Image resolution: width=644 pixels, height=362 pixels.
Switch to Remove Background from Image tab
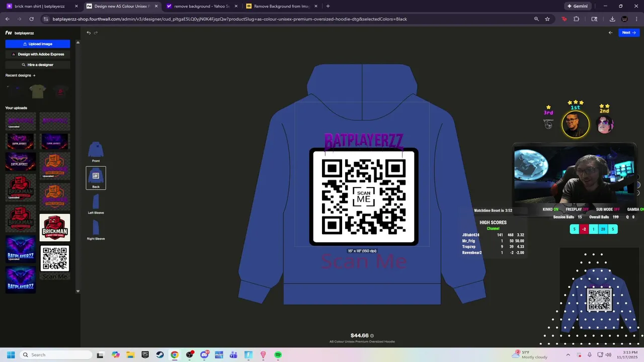click(x=281, y=6)
